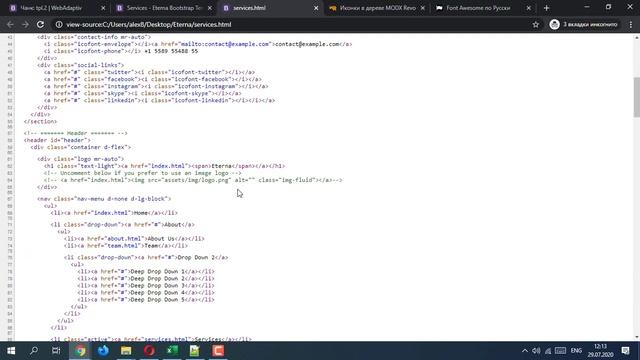
Task: Close the services.html tab
Action: pyautogui.click(x=316, y=8)
